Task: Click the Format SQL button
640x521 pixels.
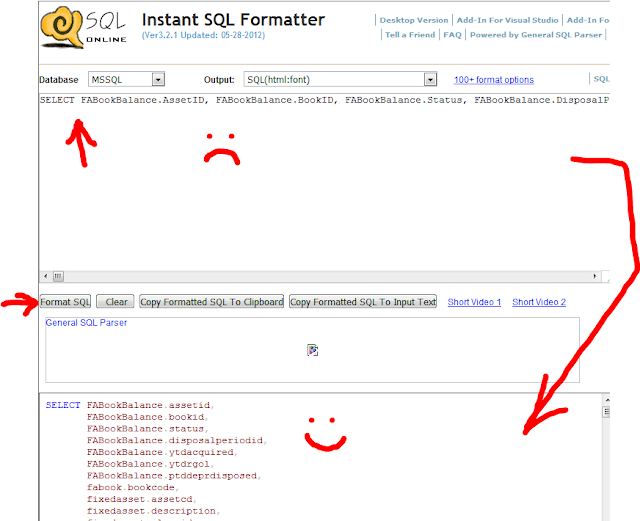Action: [65, 302]
